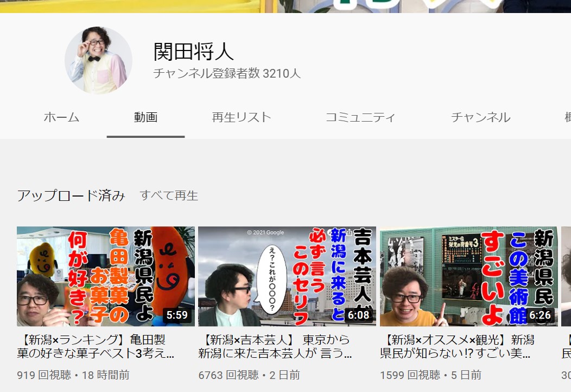Click the すべて再生 play all link
The width and height of the screenshot is (571, 392).
pos(169,195)
